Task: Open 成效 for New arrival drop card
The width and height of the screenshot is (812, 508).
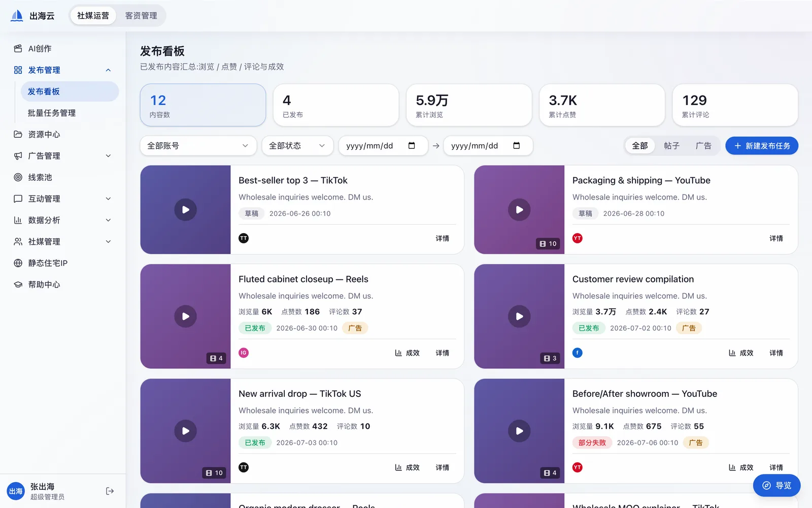Action: [408, 467]
